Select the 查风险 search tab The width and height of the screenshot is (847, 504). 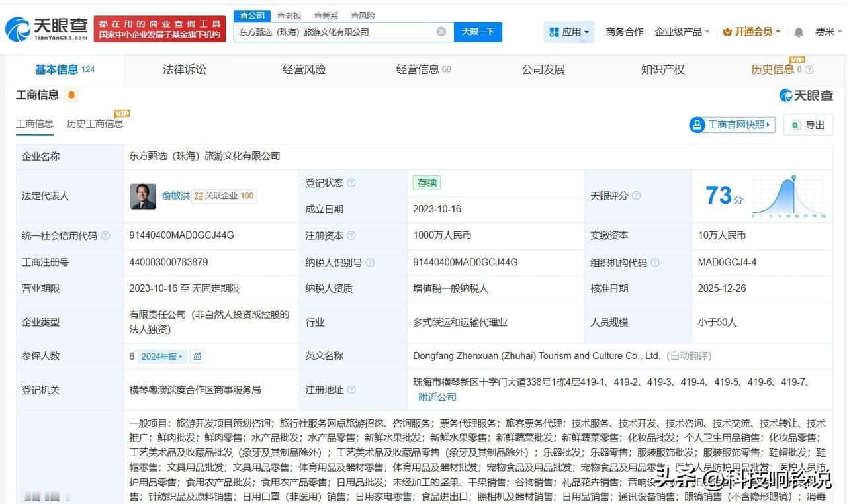click(363, 15)
